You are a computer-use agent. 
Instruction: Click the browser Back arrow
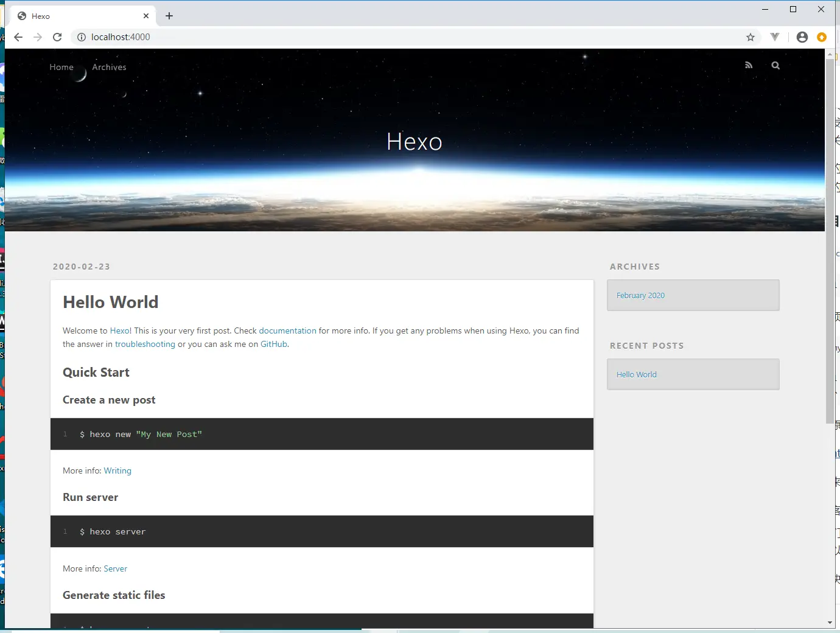coord(18,37)
